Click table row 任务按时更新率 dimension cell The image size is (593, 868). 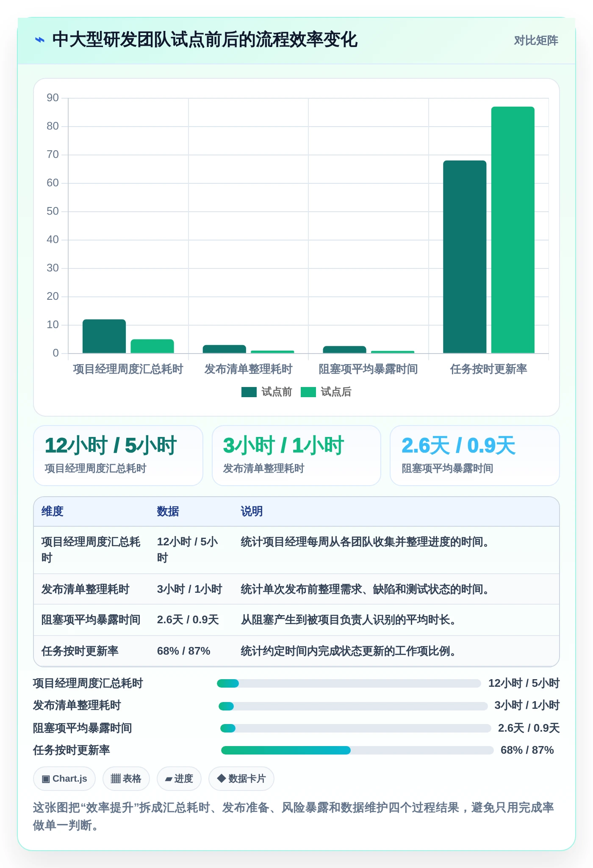tap(80, 651)
